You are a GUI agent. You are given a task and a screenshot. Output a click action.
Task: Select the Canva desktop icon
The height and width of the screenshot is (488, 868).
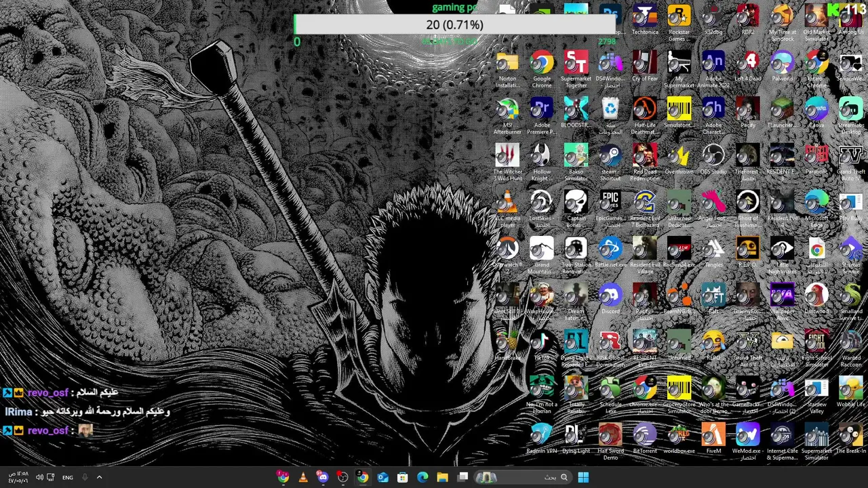(816, 113)
